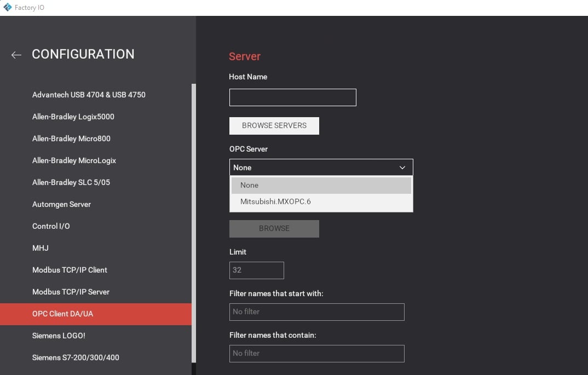Select the Allen-Bradley Logix5000 driver
The image size is (588, 375).
[x=73, y=117]
